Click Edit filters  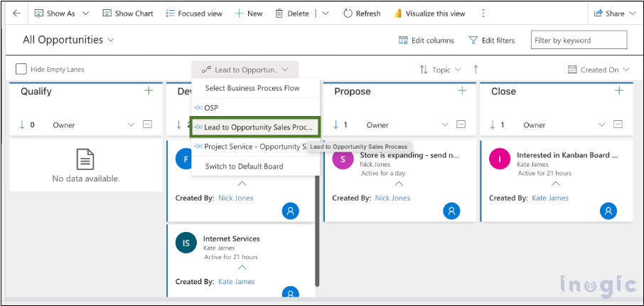point(492,41)
